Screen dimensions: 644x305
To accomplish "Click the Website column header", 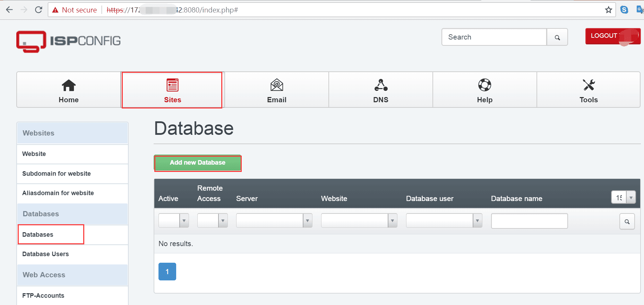I will pos(334,199).
